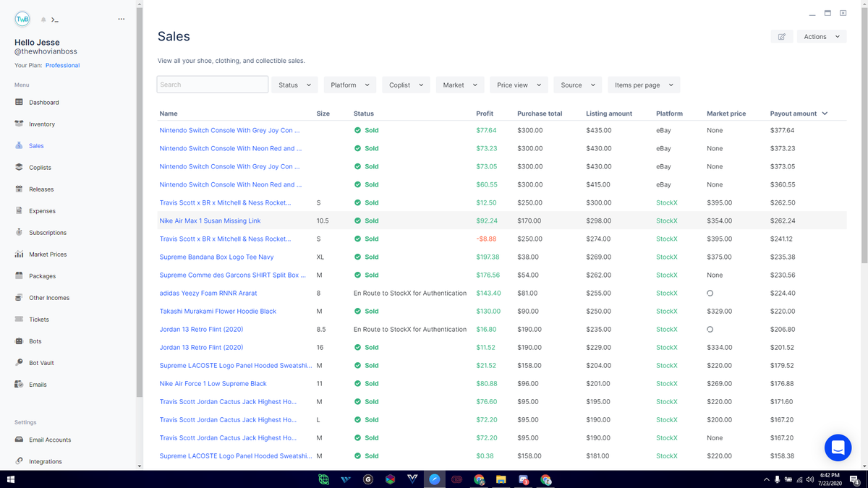This screenshot has width=868, height=488.
Task: Open the three-dot sidebar menu
Action: coord(121,19)
